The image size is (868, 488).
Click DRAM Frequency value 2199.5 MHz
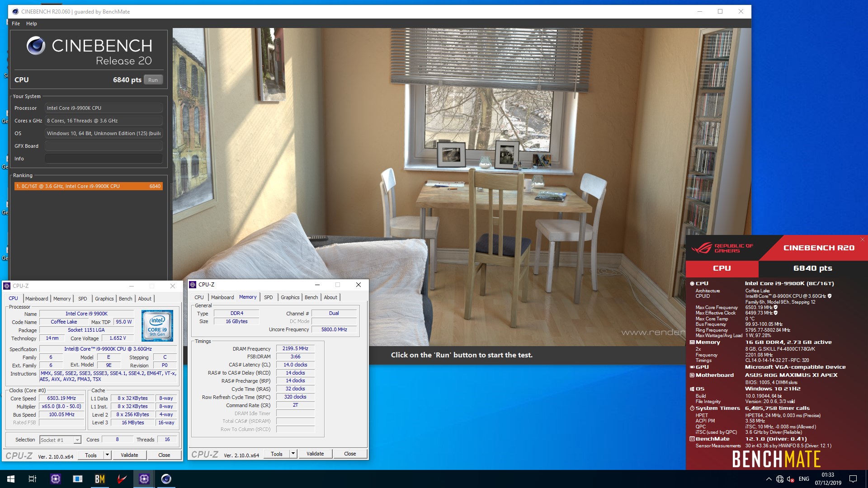click(295, 348)
